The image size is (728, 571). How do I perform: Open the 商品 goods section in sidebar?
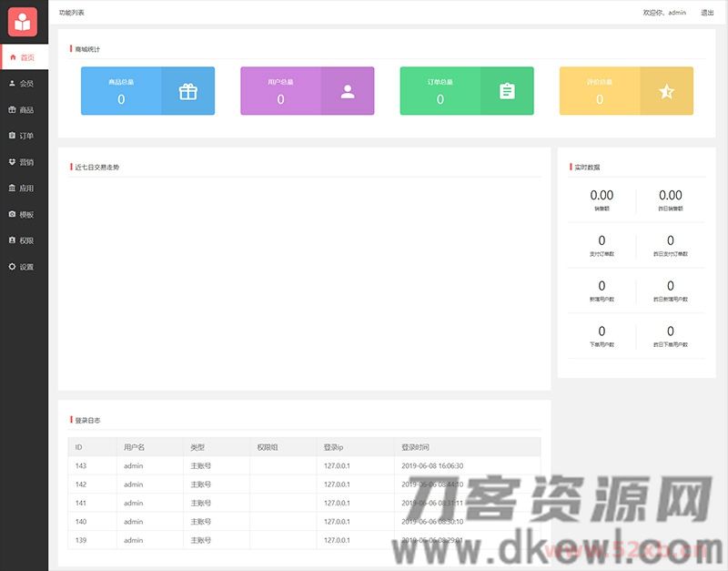coord(24,109)
